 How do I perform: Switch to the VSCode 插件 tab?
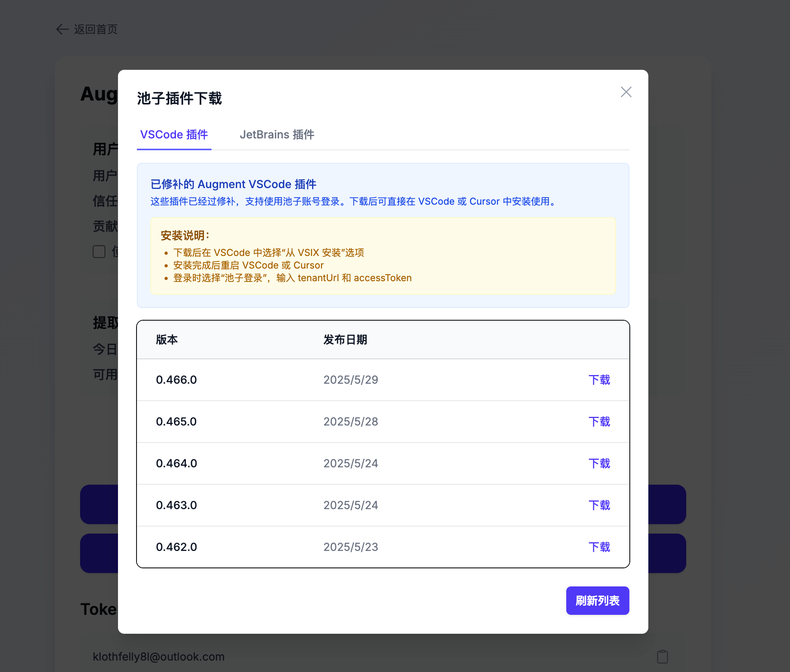[174, 134]
